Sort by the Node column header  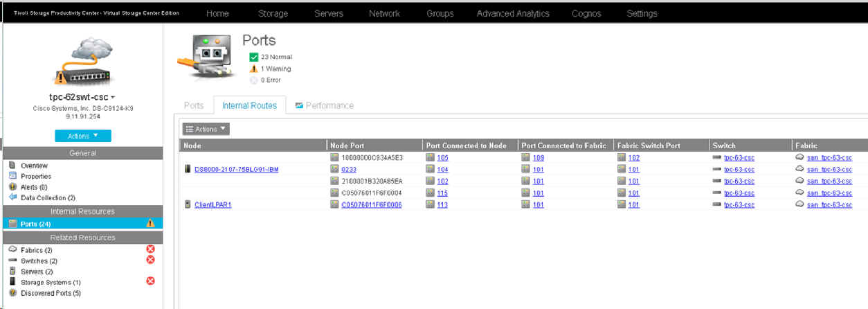coord(253,145)
